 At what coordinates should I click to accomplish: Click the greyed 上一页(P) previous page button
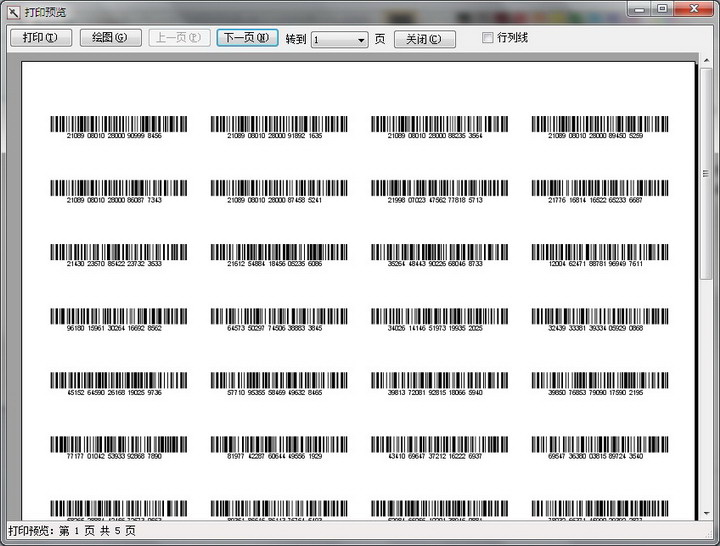[x=180, y=38]
